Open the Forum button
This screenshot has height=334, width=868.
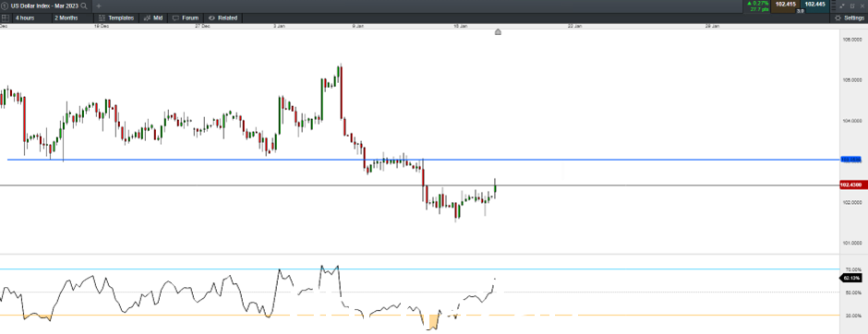coord(186,18)
